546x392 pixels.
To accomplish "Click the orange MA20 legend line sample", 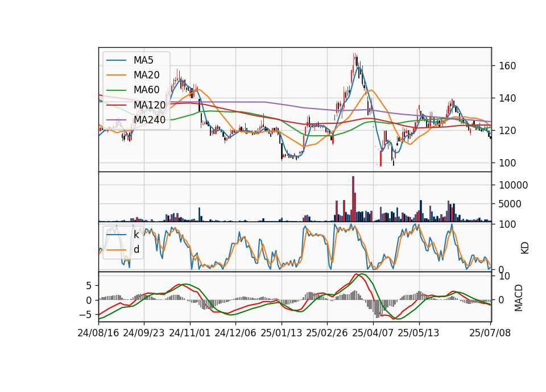I will click(116, 75).
